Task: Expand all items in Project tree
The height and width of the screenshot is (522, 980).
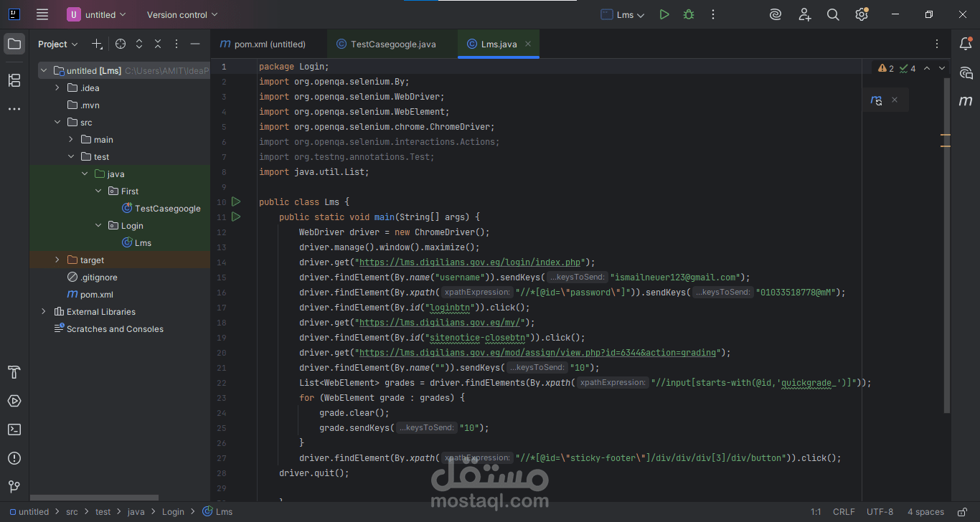Action: click(x=139, y=44)
